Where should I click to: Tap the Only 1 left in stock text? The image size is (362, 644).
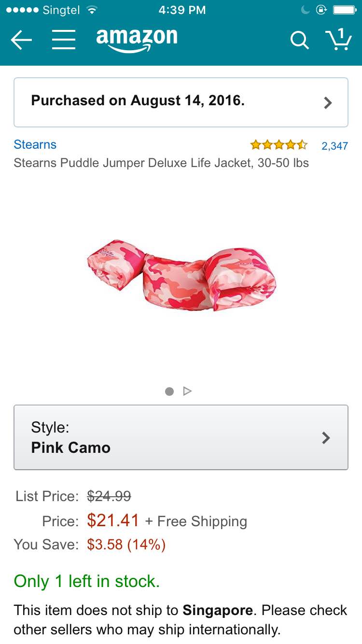87,581
